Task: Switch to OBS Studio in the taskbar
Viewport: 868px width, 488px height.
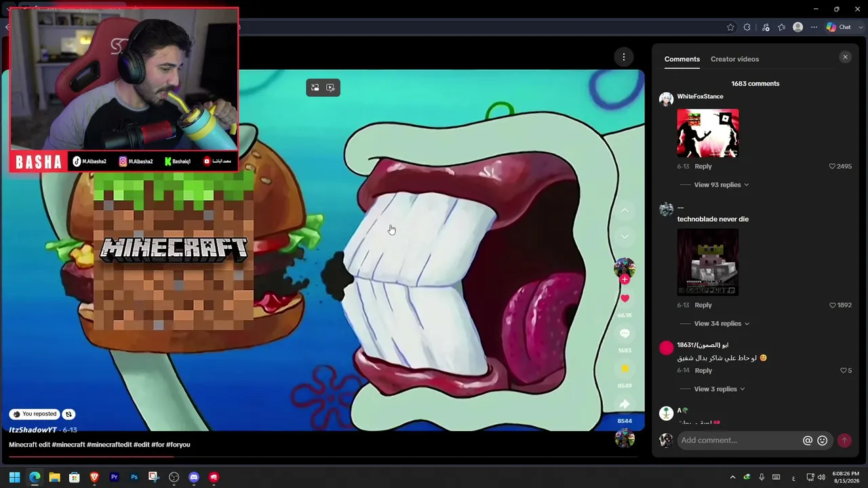Action: (x=174, y=477)
